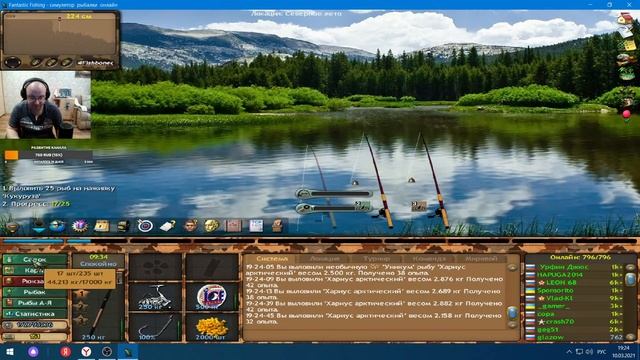Viewport: 640px width, 360px height.
Task: Select player Vlad-KI in online list
Action: click(559, 298)
